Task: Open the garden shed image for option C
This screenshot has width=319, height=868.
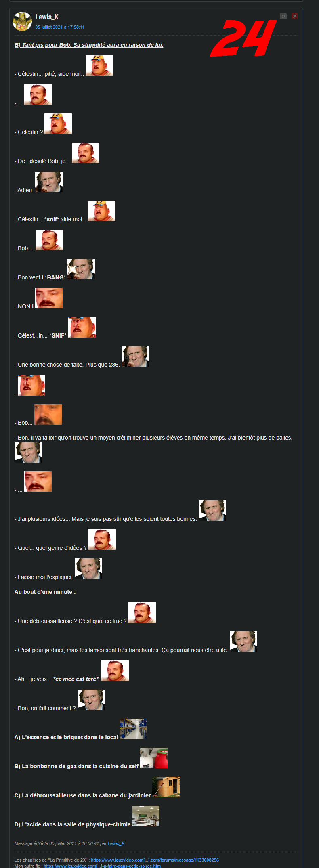Action: point(166,787)
